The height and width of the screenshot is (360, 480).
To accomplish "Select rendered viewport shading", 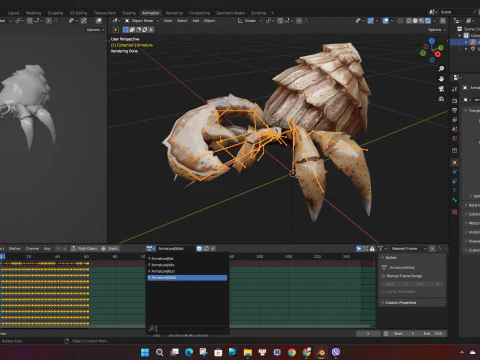I will 428,21.
